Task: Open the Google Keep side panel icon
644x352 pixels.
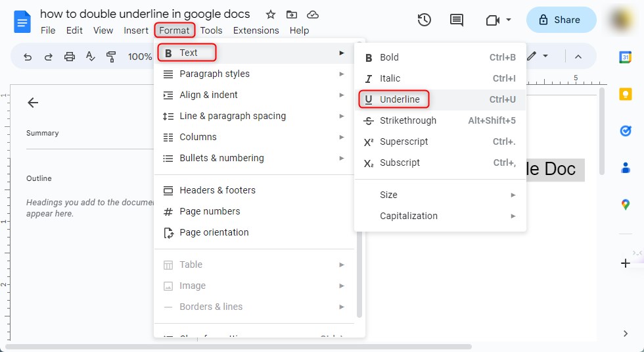Action: tap(625, 94)
